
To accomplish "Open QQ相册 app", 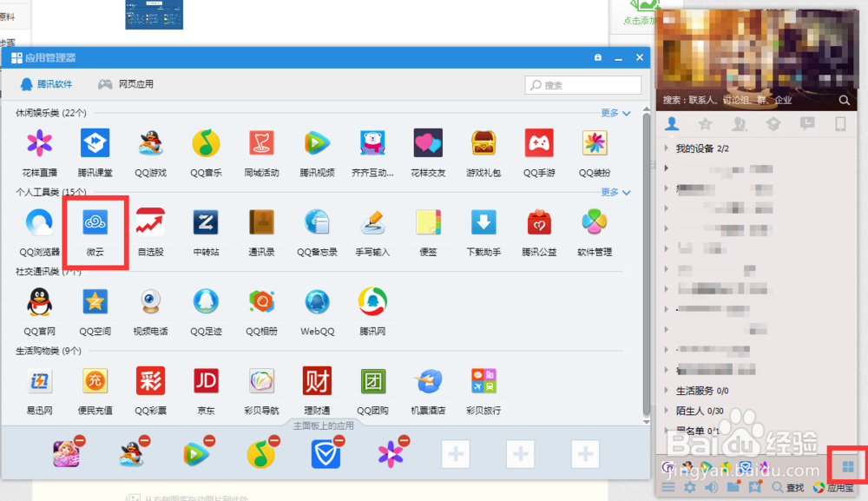I will click(x=262, y=301).
